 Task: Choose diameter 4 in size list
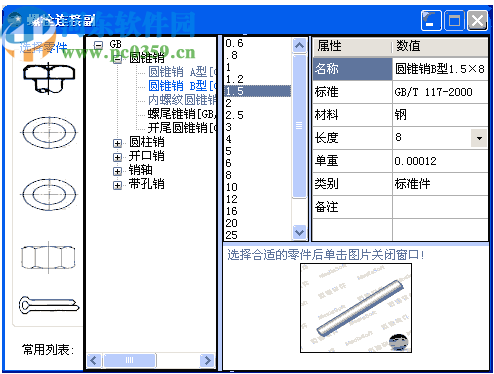click(x=258, y=139)
